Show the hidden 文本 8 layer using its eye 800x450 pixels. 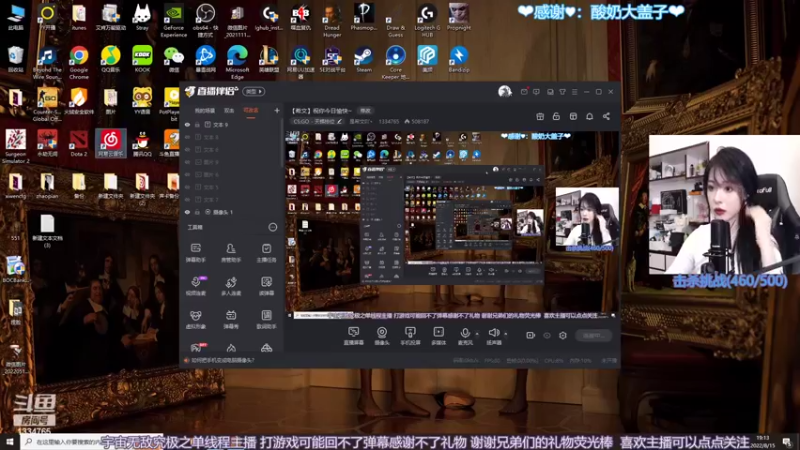(x=187, y=137)
